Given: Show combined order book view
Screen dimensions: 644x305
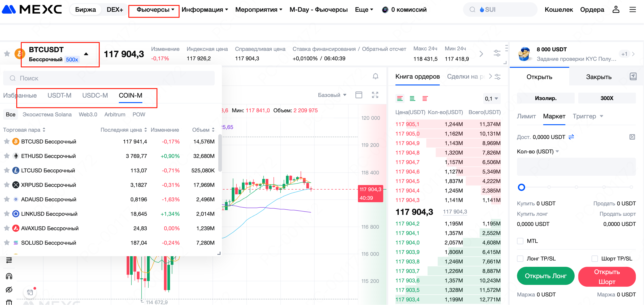Looking at the screenshot, I should [x=400, y=99].
